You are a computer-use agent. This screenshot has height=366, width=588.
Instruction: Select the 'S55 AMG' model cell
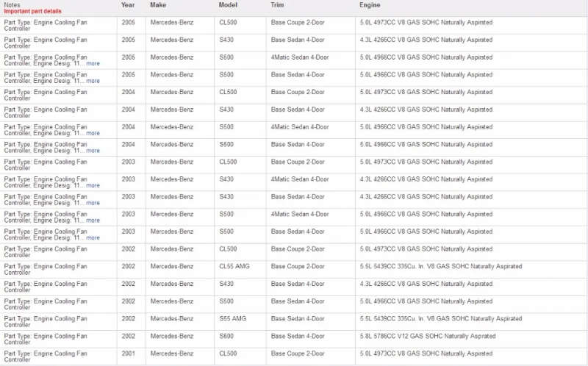(233, 318)
